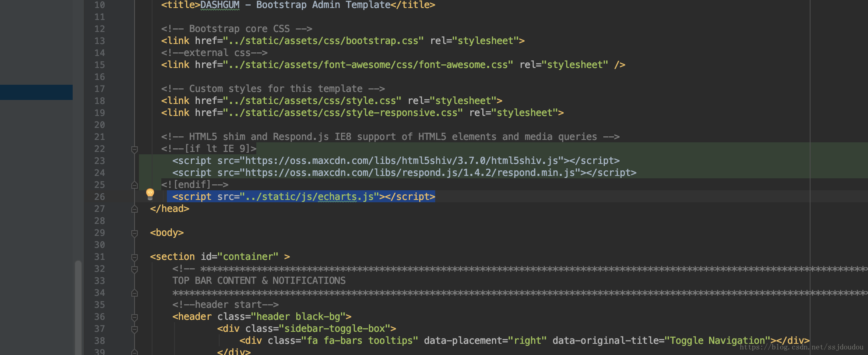Click the left panel vertical scrollbar thumb
The width and height of the screenshot is (868, 355).
[x=78, y=307]
